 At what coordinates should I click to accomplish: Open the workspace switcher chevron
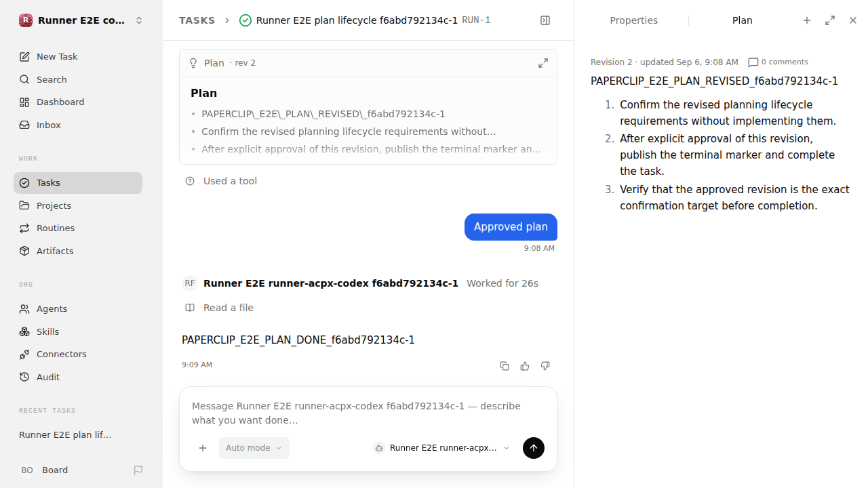point(139,20)
